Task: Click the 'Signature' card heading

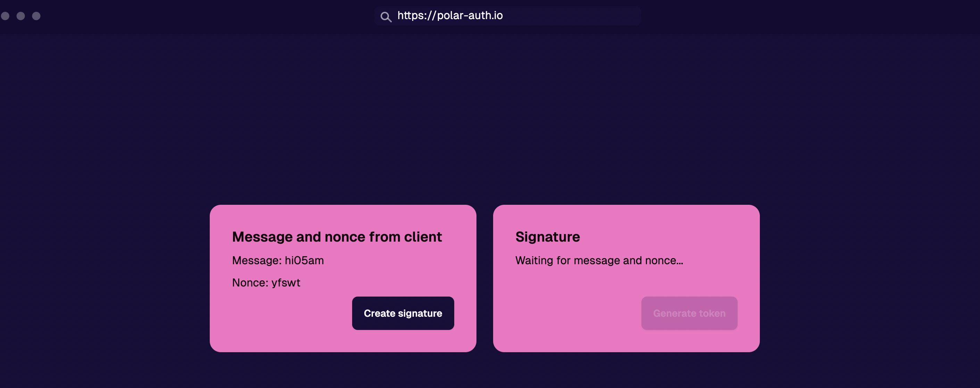Action: 547,237
